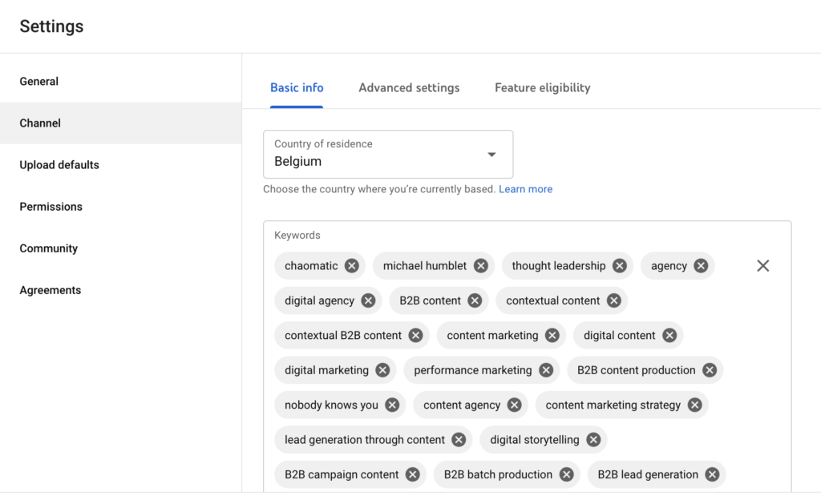The image size is (821, 504).
Task: Open the Community section
Action: tap(120, 248)
